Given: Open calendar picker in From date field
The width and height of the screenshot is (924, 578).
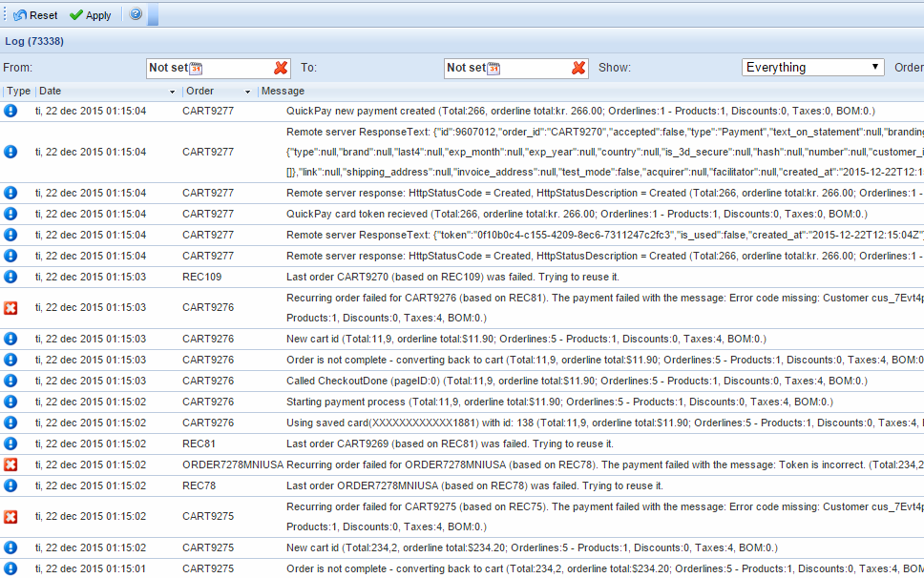Looking at the screenshot, I should click(198, 68).
